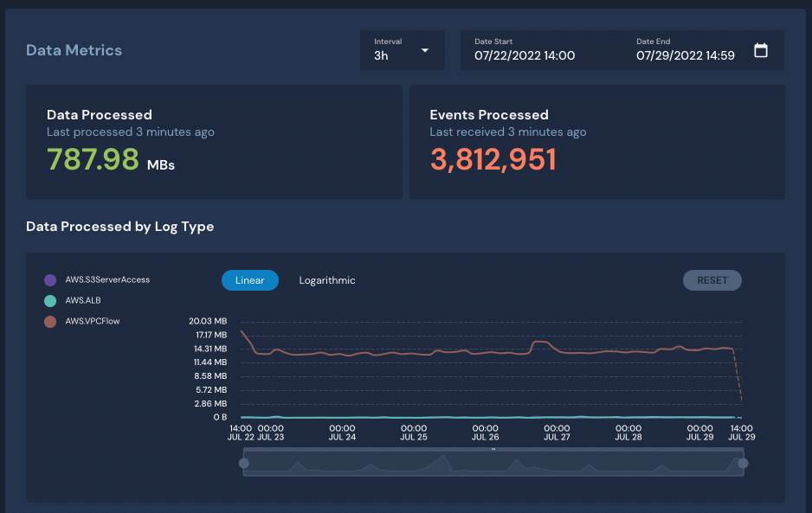Click the Data Metrics heading
Viewport: 812px width, 513px height.
point(74,51)
